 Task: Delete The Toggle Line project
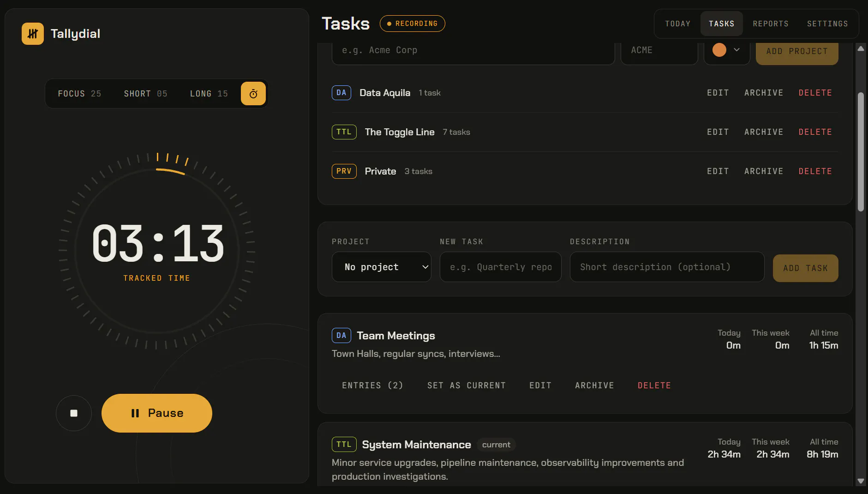(x=815, y=132)
